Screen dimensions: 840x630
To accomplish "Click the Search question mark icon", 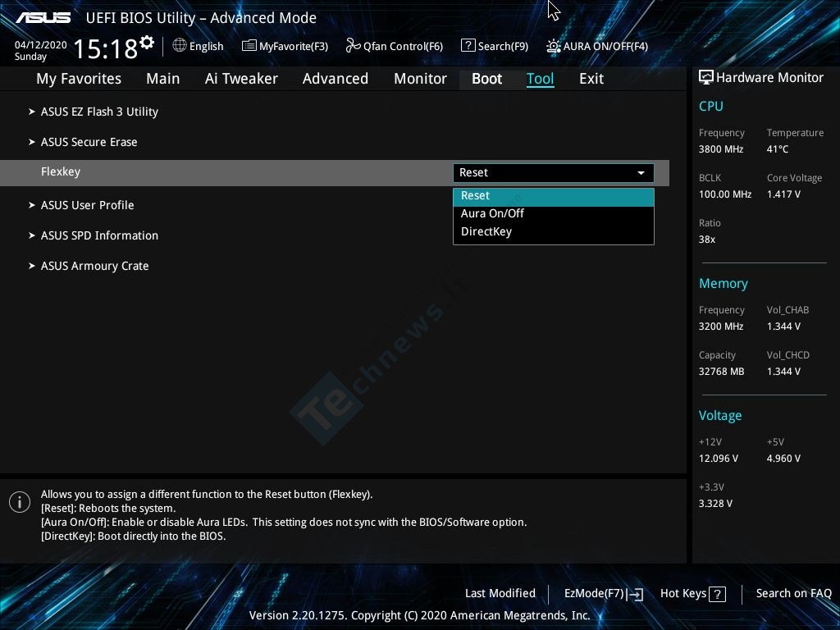I will 468,46.
